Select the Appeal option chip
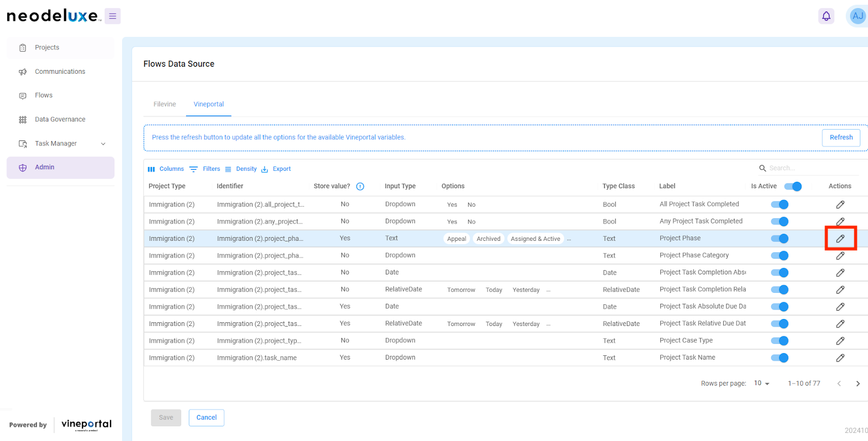The height and width of the screenshot is (441, 868). [457, 239]
